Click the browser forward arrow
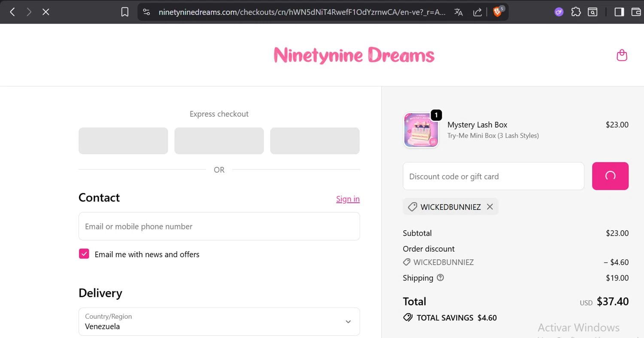Viewport: 644px width, 338px height. coord(29,12)
